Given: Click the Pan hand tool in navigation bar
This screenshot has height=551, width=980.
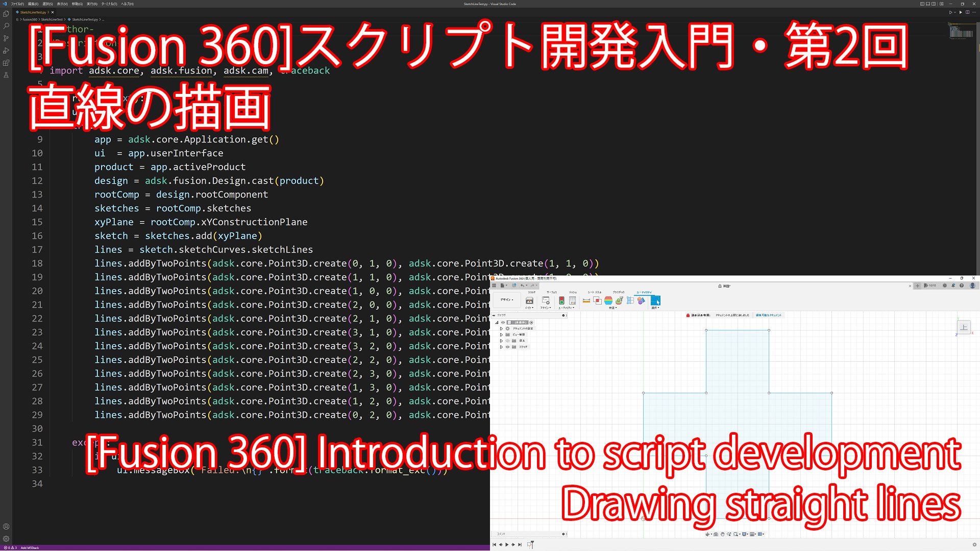Looking at the screenshot, I should click(722, 534).
